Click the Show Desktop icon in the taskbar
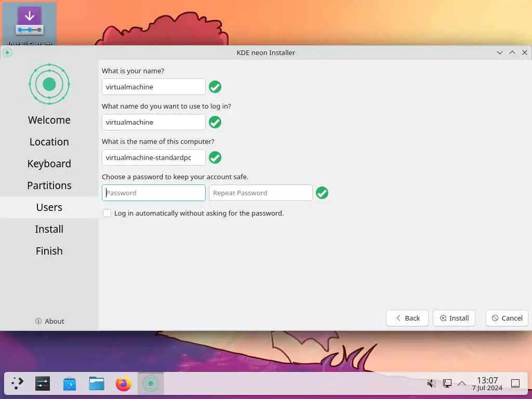The height and width of the screenshot is (399, 532). (x=515, y=383)
